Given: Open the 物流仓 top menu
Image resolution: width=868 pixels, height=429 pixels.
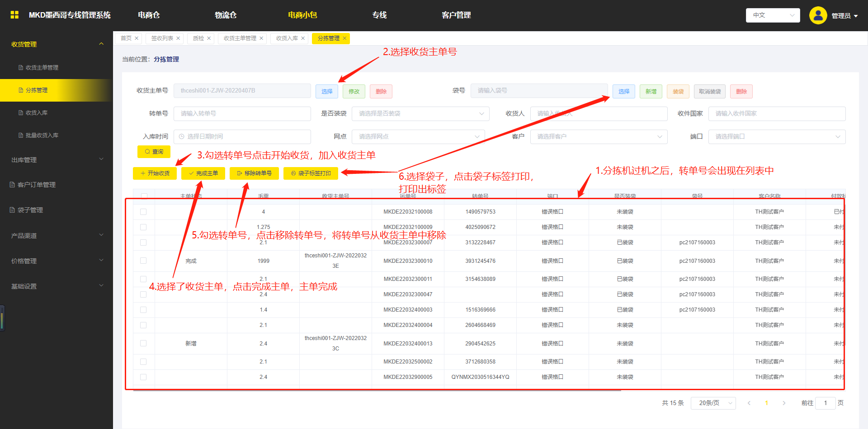Looking at the screenshot, I should [x=226, y=15].
